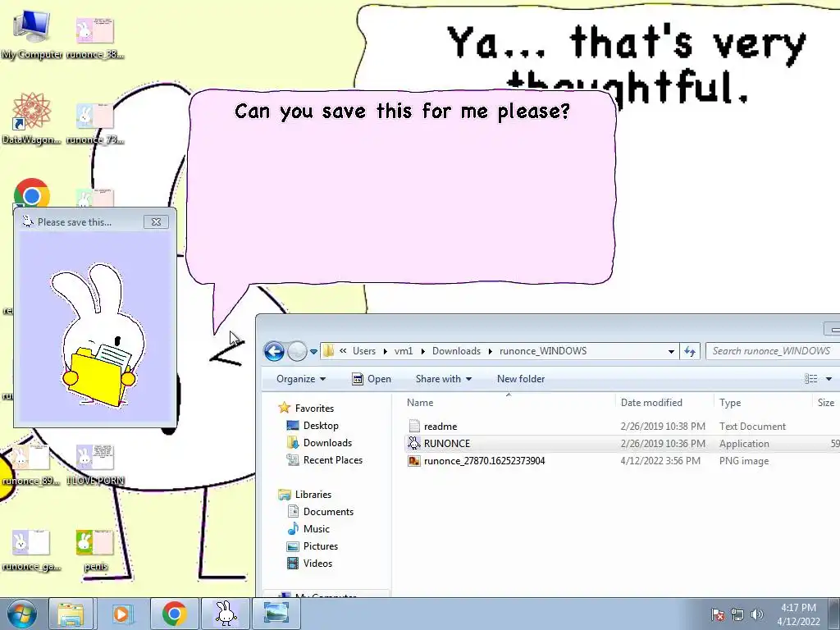Click the Downloads breadcrumb segment
The image size is (840, 630).
pyautogui.click(x=456, y=351)
